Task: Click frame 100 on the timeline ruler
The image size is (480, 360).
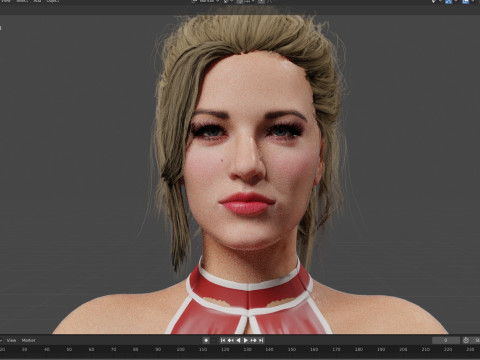Action: click(180, 349)
